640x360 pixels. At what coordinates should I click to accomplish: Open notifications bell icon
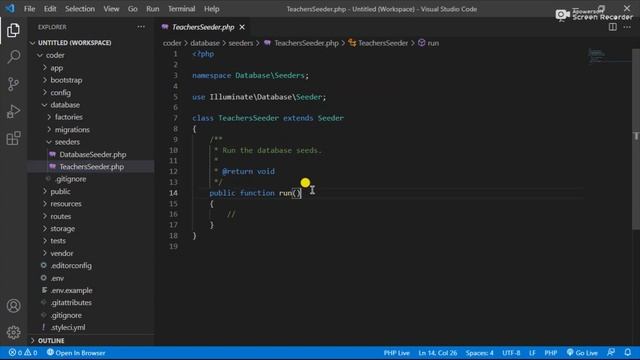[x=627, y=352]
